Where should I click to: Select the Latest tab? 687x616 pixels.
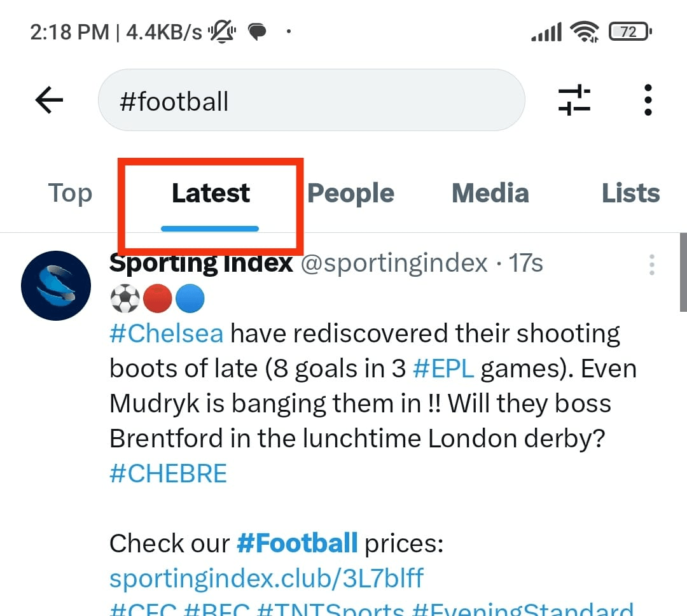(x=210, y=193)
